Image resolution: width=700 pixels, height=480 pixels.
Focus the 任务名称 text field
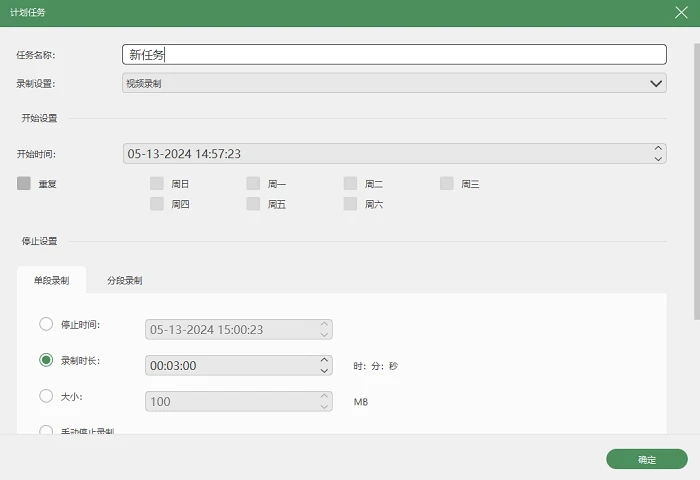[x=394, y=54]
